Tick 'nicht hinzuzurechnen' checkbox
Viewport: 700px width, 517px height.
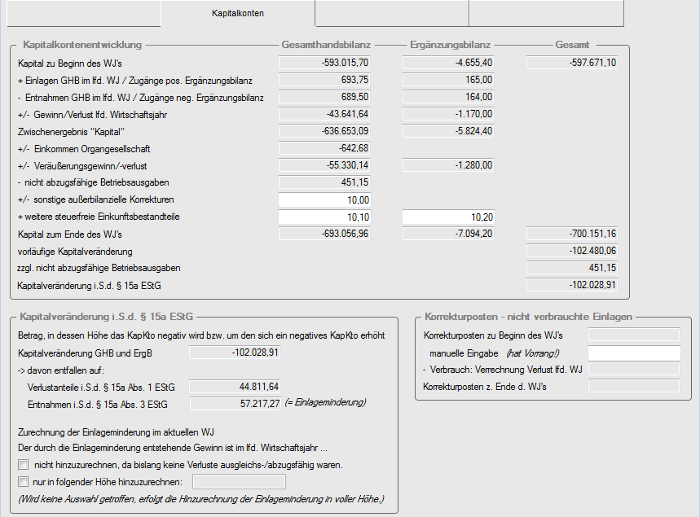(x=24, y=465)
